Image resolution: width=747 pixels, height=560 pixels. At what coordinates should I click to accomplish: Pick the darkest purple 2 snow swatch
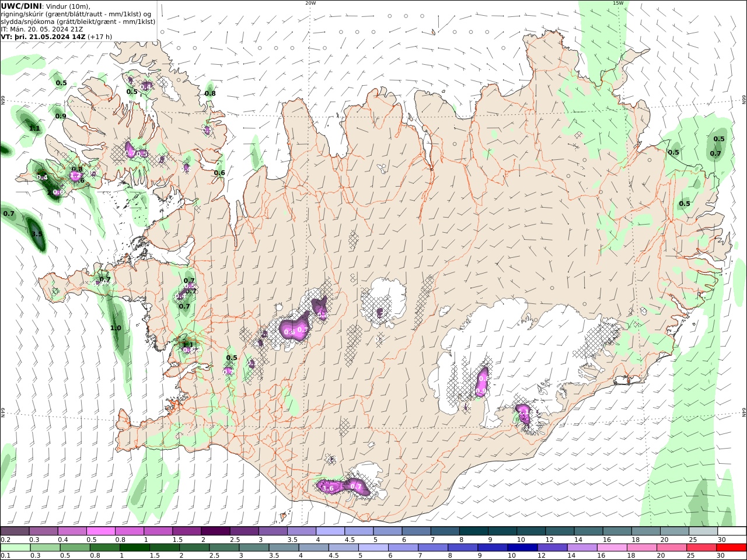[215, 531]
